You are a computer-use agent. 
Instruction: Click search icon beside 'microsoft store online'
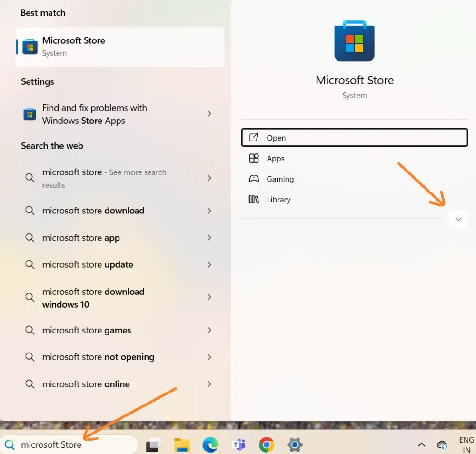click(30, 384)
